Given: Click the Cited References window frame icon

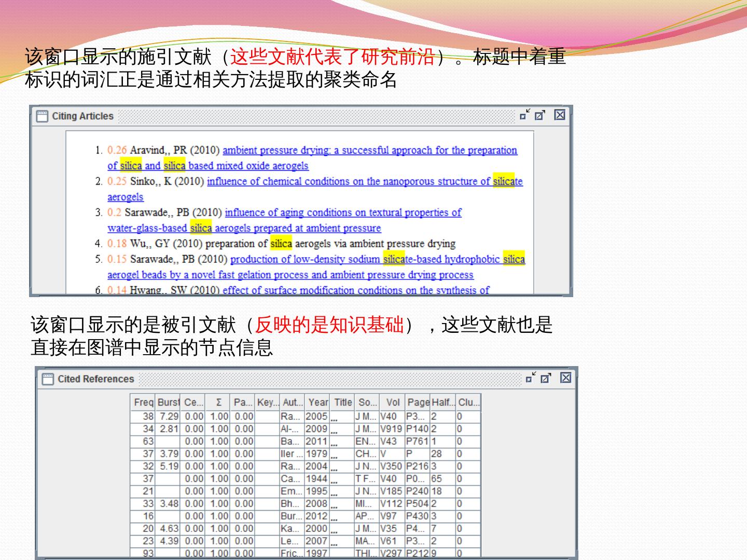Looking at the screenshot, I should click(48, 379).
